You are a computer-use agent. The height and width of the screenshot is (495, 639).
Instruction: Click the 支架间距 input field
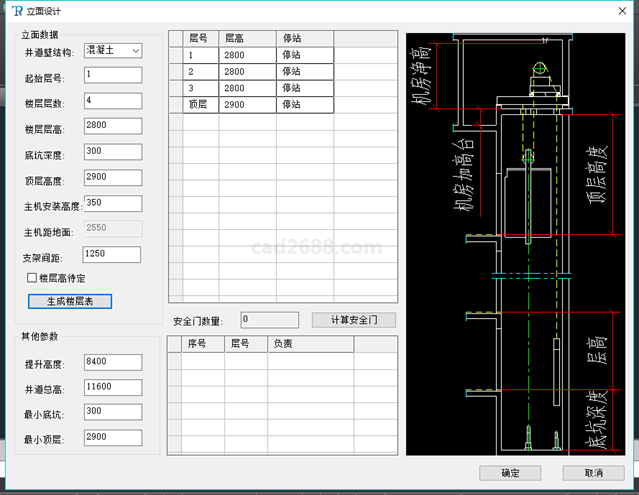pyautogui.click(x=113, y=255)
